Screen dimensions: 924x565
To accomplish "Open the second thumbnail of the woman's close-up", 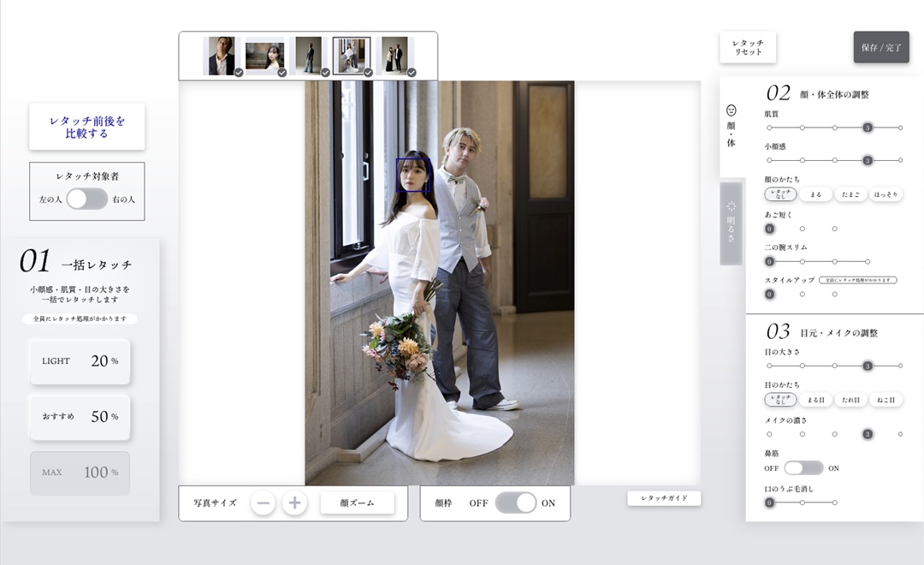I will point(264,56).
